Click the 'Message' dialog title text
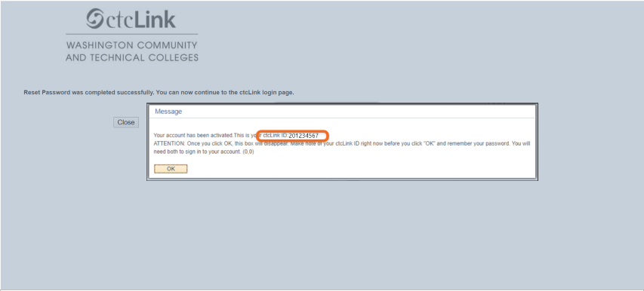Viewport: 644px width, 291px height. [168, 112]
